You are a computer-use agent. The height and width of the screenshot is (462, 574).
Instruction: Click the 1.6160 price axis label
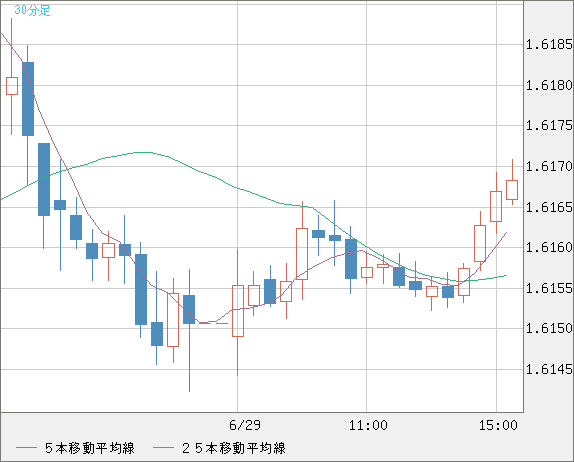pos(549,247)
